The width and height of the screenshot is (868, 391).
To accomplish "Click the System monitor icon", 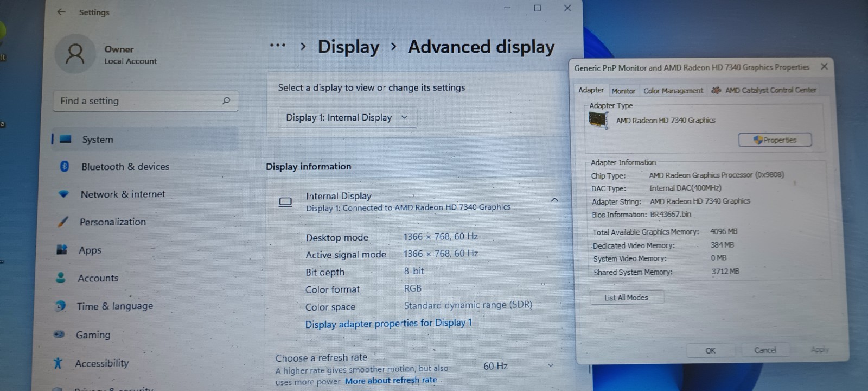I will tap(66, 139).
